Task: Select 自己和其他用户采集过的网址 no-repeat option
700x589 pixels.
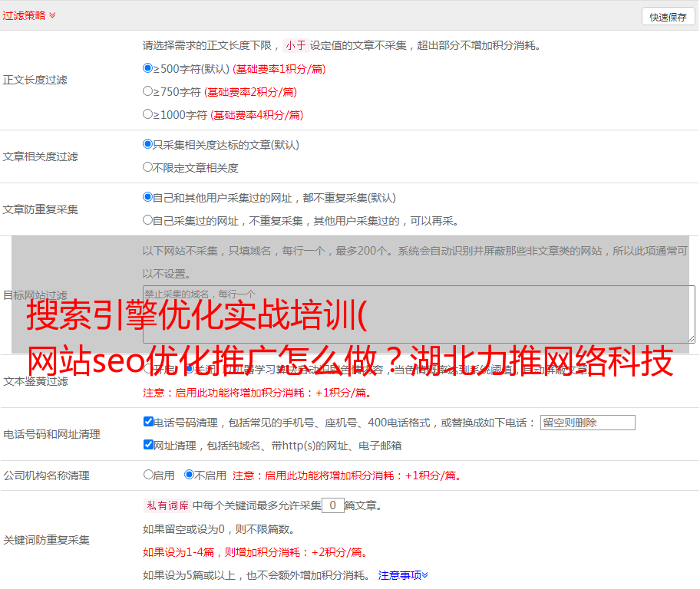Action: (x=147, y=197)
